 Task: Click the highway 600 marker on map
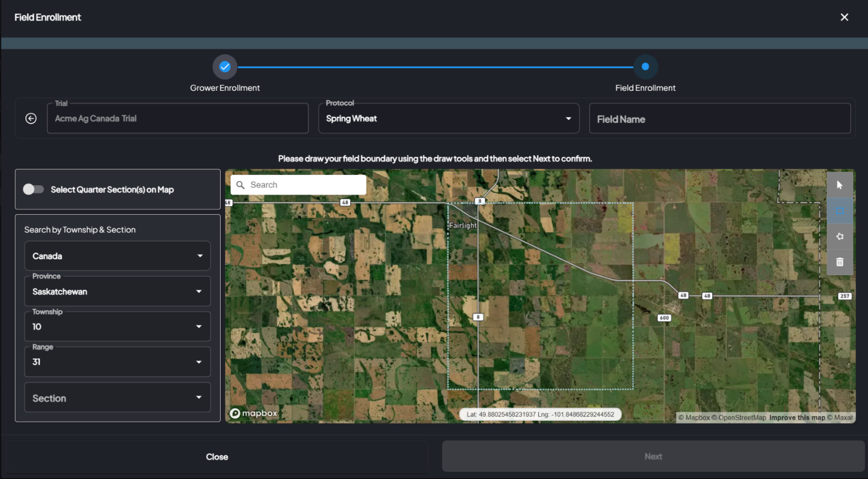point(664,318)
